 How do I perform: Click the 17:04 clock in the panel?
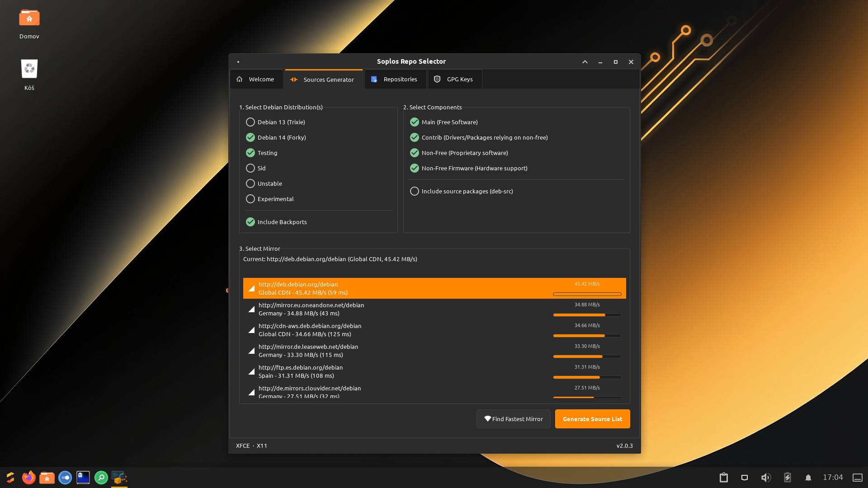pyautogui.click(x=833, y=478)
